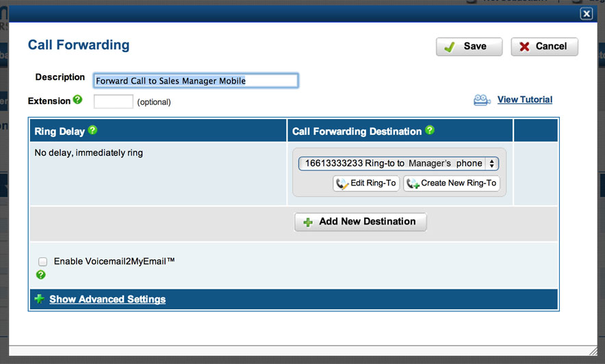Click the video camera tutorial icon
Screen dimensions: 605x364
(x=482, y=101)
